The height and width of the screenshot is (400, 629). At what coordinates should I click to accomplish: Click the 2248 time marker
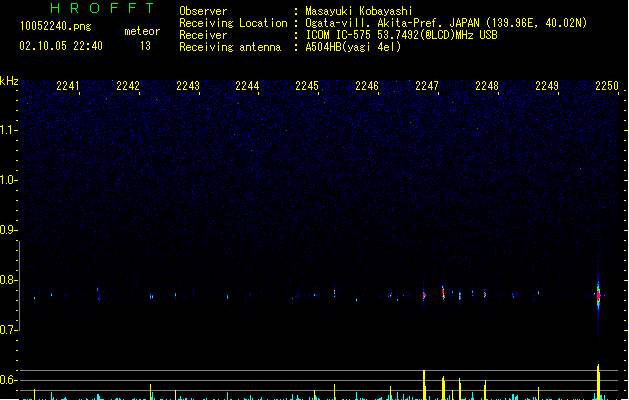pos(487,86)
